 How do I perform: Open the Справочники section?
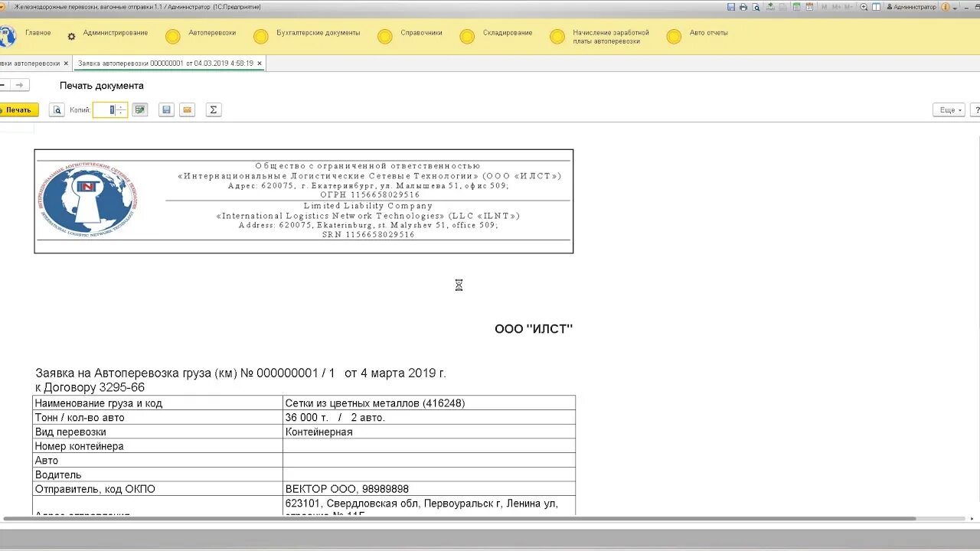pyautogui.click(x=421, y=33)
